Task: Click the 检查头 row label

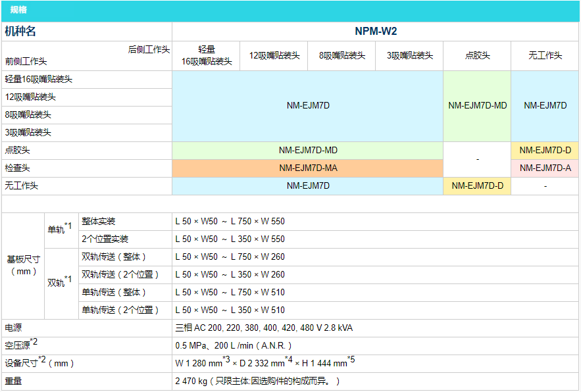Action: coord(18,168)
